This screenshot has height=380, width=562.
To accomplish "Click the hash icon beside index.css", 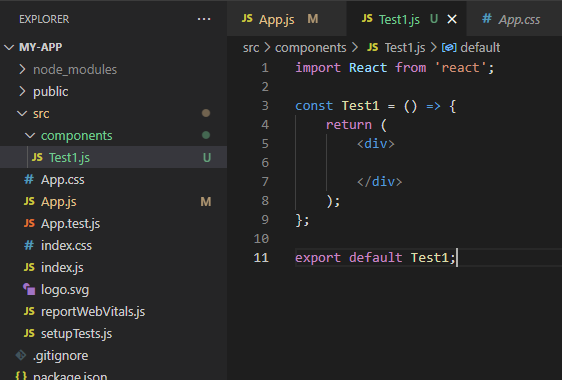I will click(x=29, y=246).
